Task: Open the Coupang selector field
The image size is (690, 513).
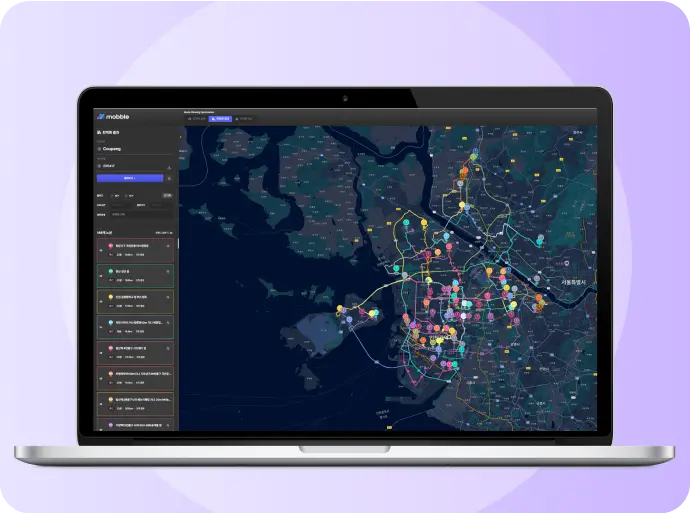Action: pyautogui.click(x=135, y=149)
